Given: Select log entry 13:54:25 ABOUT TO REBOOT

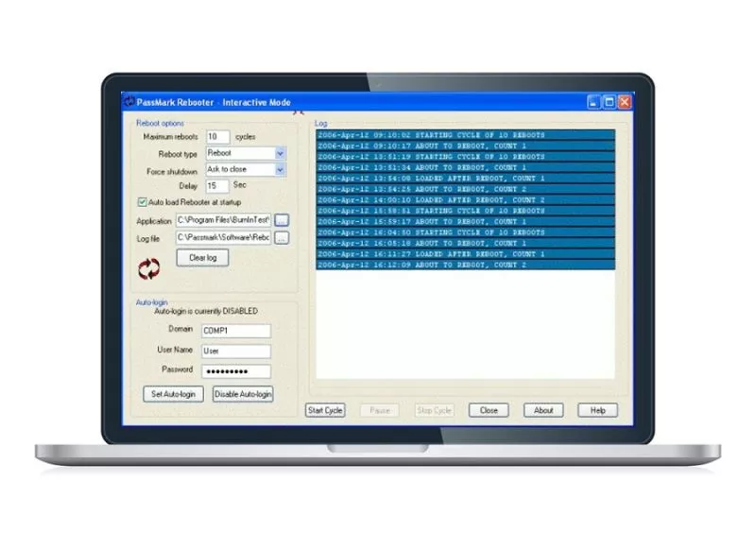Looking at the screenshot, I should pyautogui.click(x=466, y=189).
